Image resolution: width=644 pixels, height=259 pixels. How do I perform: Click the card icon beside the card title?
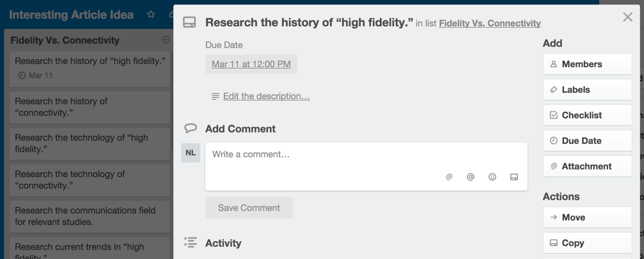(189, 22)
